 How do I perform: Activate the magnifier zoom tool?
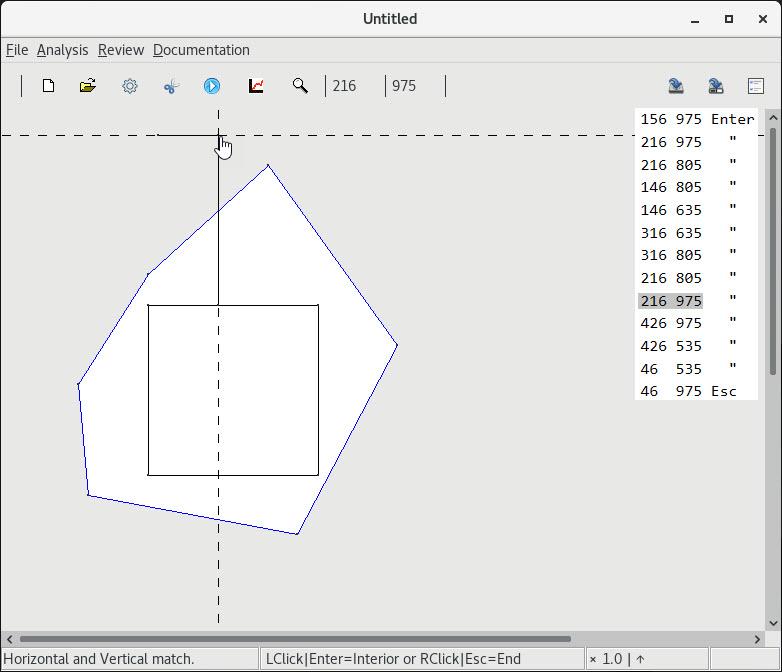300,86
